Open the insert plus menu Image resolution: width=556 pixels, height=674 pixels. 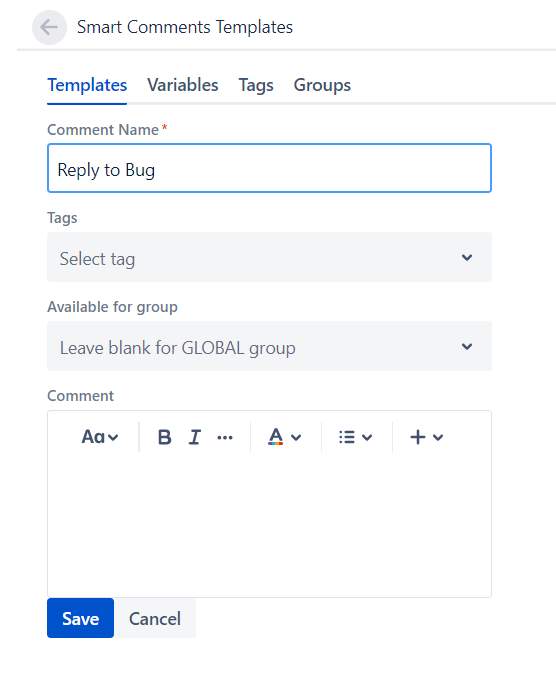pyautogui.click(x=426, y=437)
